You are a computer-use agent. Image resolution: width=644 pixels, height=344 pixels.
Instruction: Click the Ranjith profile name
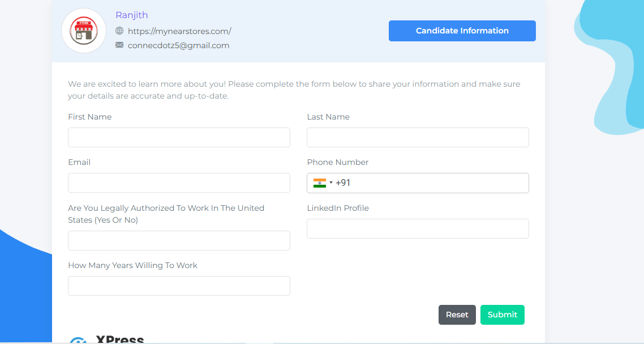click(x=132, y=15)
